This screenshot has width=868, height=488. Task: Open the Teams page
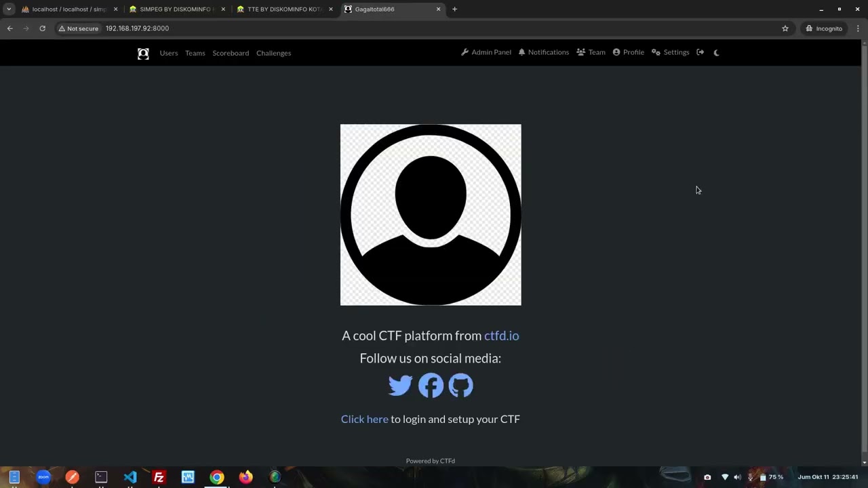pos(195,53)
